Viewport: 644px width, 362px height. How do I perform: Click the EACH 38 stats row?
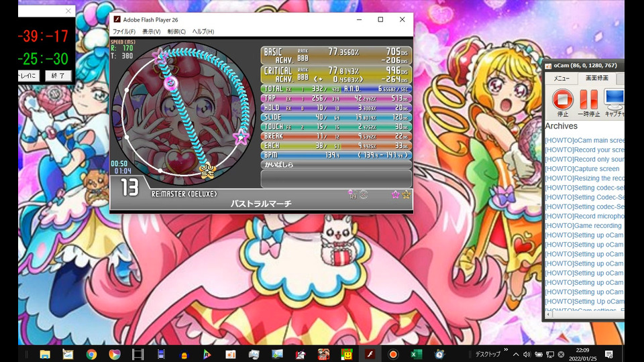pos(336,145)
